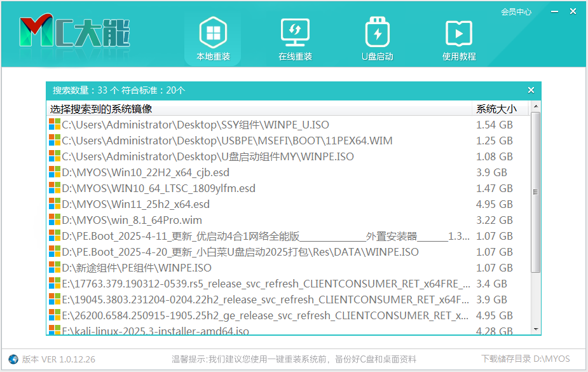Image resolution: width=588 pixels, height=372 pixels.
Task: Pick the win_8.1_64Pro.wim image
Action: [x=133, y=220]
